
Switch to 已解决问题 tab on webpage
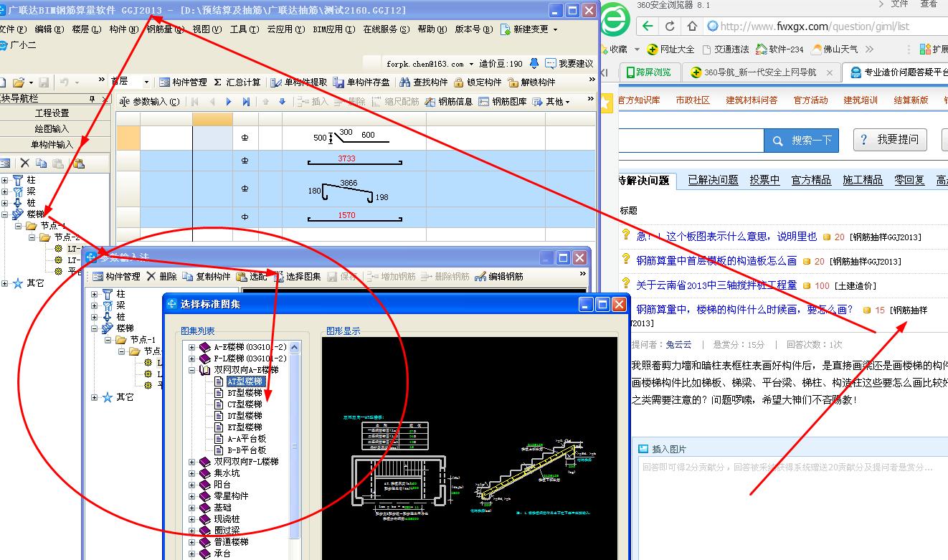click(713, 180)
